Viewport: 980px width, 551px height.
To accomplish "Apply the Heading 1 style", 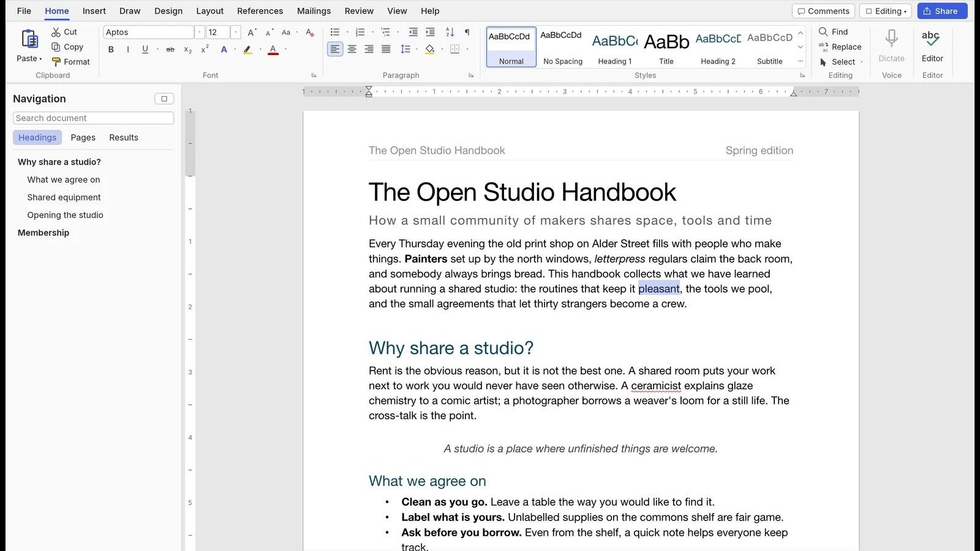I will click(615, 47).
